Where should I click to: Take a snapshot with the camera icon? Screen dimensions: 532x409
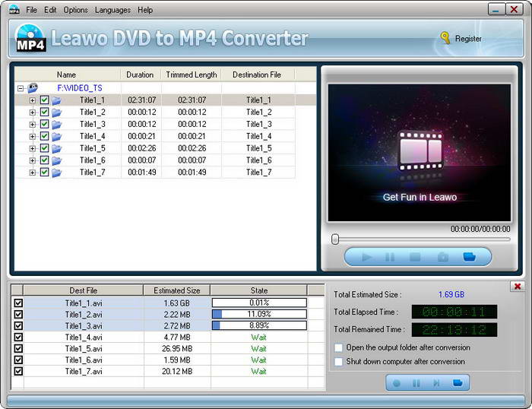(x=443, y=257)
